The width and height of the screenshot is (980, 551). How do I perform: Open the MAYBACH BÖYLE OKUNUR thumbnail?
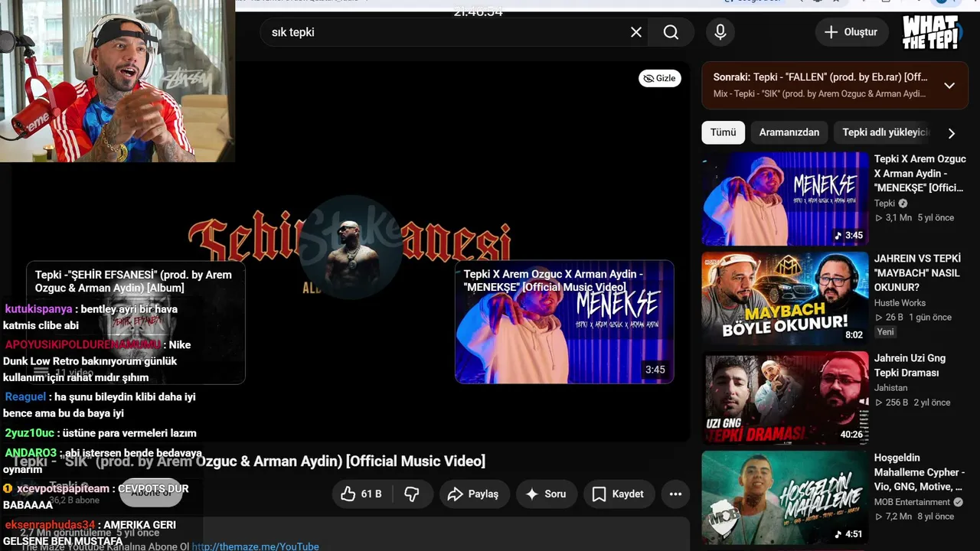(785, 298)
